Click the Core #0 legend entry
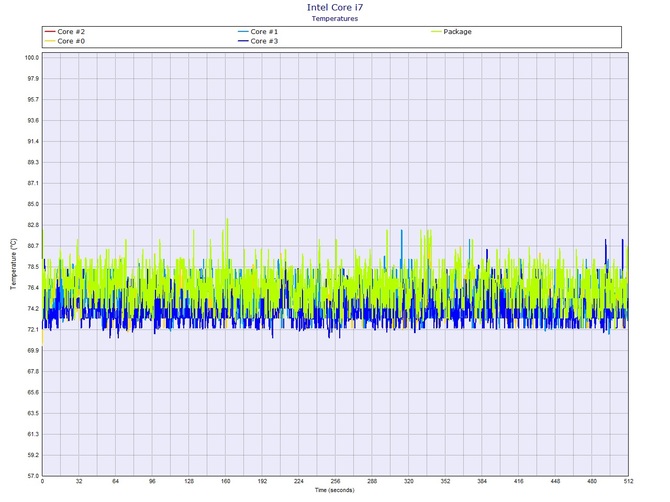The width and height of the screenshot is (670, 502). (x=65, y=41)
